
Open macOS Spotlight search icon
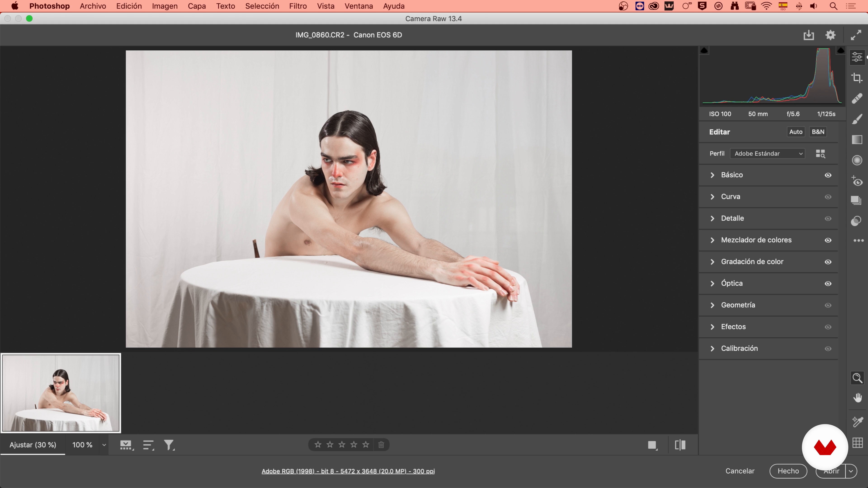(833, 6)
